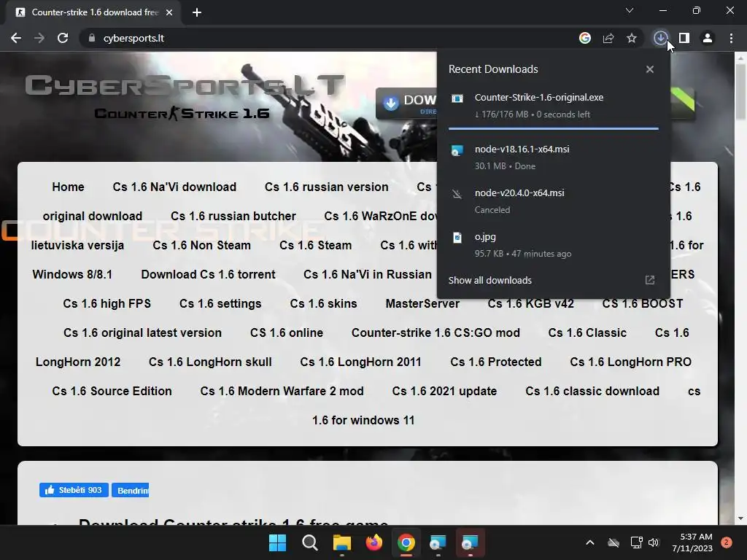This screenshot has width=747, height=560.
Task: Open Cs 1.6 Na'Vi in Russian link
Action: pyautogui.click(x=368, y=274)
